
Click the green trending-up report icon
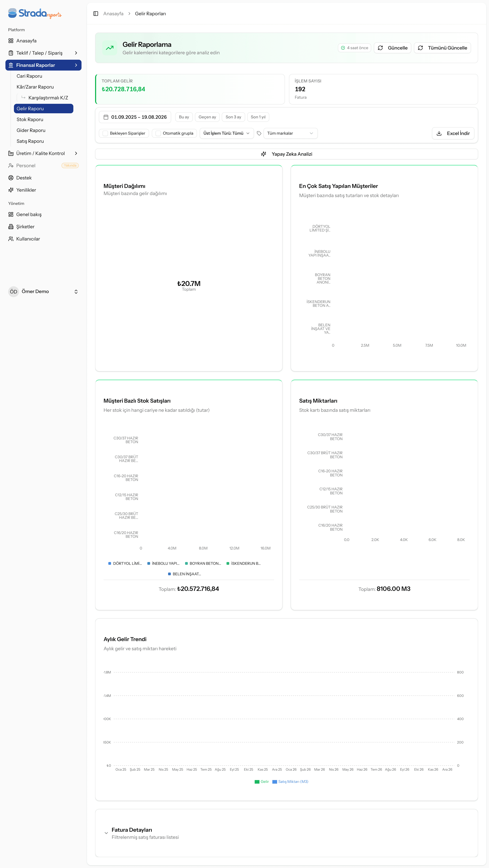(x=110, y=48)
